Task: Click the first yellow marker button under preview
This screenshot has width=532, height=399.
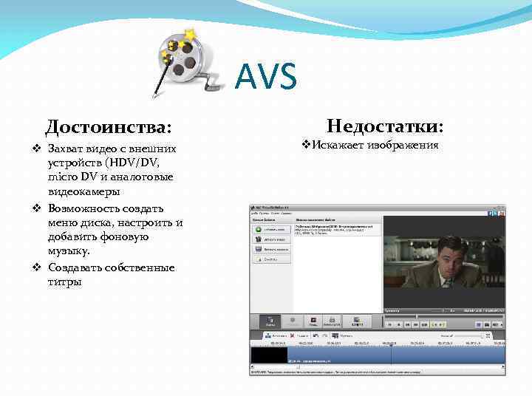Action: pos(434,324)
